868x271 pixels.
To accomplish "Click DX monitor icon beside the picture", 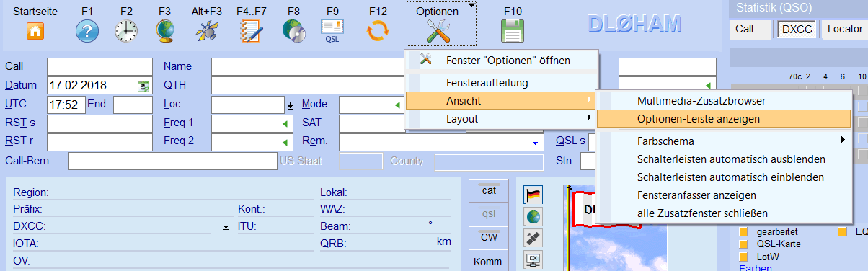I will click(533, 259).
